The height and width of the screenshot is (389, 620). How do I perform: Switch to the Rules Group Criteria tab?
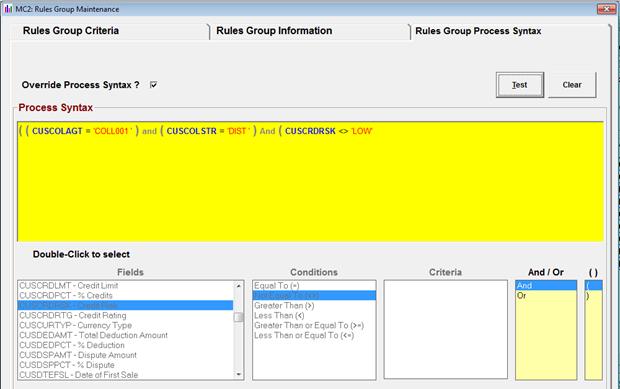coord(71,30)
